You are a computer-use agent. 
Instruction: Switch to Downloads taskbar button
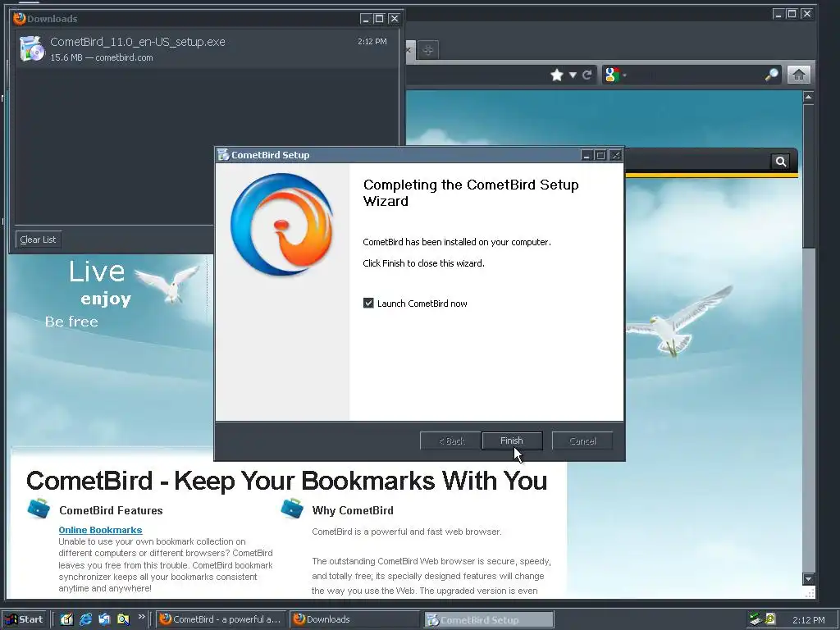pyautogui.click(x=354, y=619)
